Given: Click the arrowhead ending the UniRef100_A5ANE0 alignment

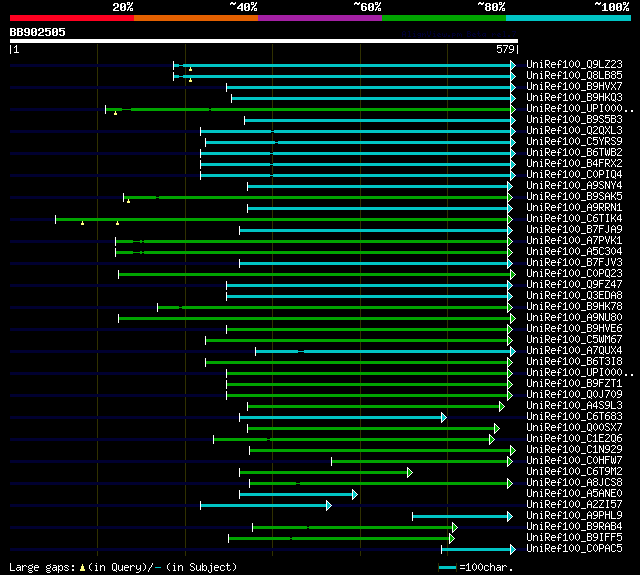Looking at the screenshot, I should tap(355, 495).
